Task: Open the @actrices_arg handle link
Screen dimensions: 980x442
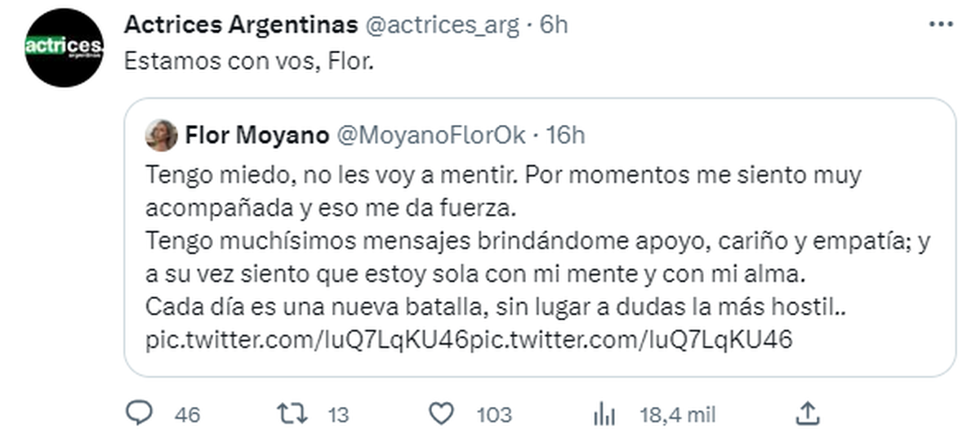Action: pyautogui.click(x=442, y=25)
